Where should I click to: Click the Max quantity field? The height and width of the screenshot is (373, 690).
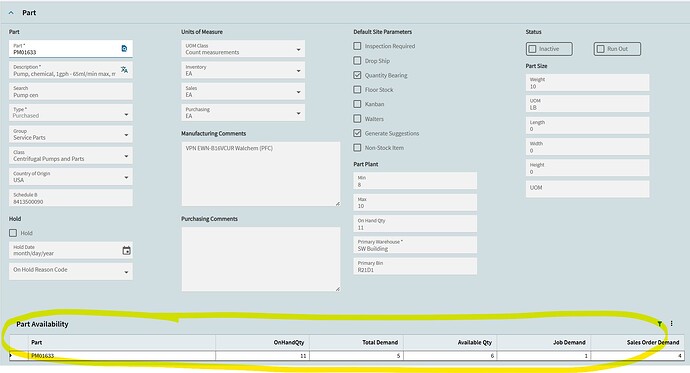[415, 202]
